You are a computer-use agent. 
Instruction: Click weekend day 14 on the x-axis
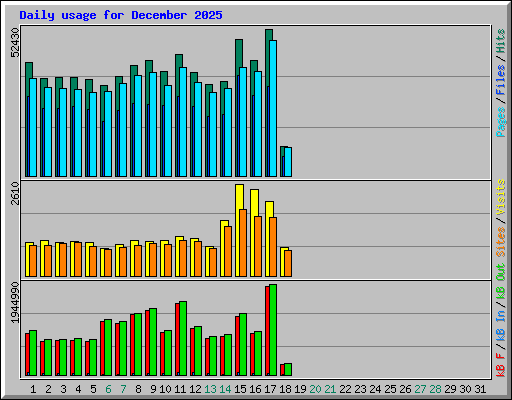225,389
